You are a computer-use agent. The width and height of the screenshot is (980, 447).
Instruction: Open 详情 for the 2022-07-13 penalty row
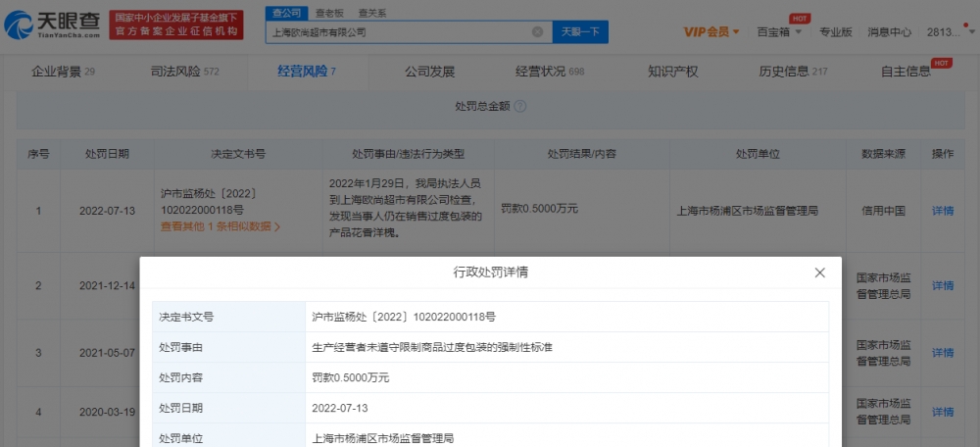click(943, 211)
